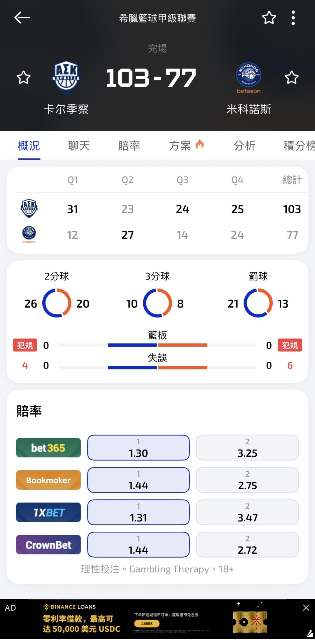Click the Bookmaker logo badge

pyautogui.click(x=48, y=480)
